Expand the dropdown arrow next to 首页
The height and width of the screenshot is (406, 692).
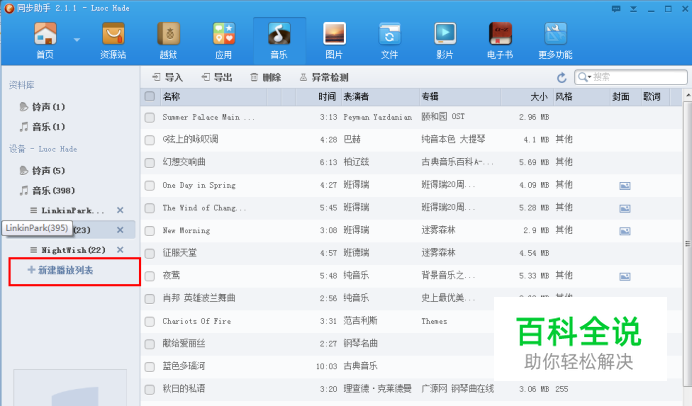point(78,41)
